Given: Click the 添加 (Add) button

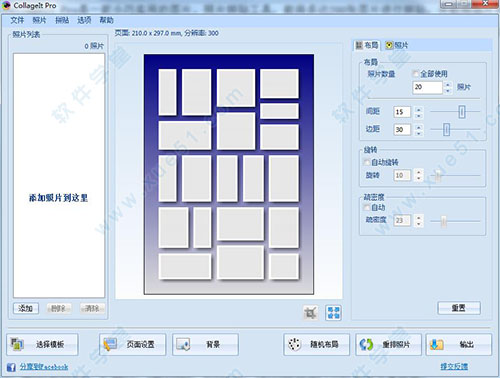Looking at the screenshot, I should 26,308.
